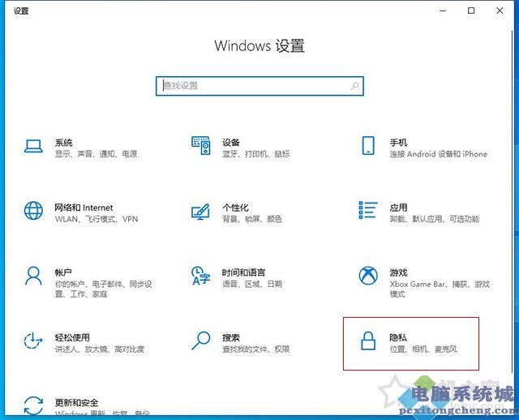519x420 pixels.
Task: Open the Network globe icon
Action: coord(33,211)
